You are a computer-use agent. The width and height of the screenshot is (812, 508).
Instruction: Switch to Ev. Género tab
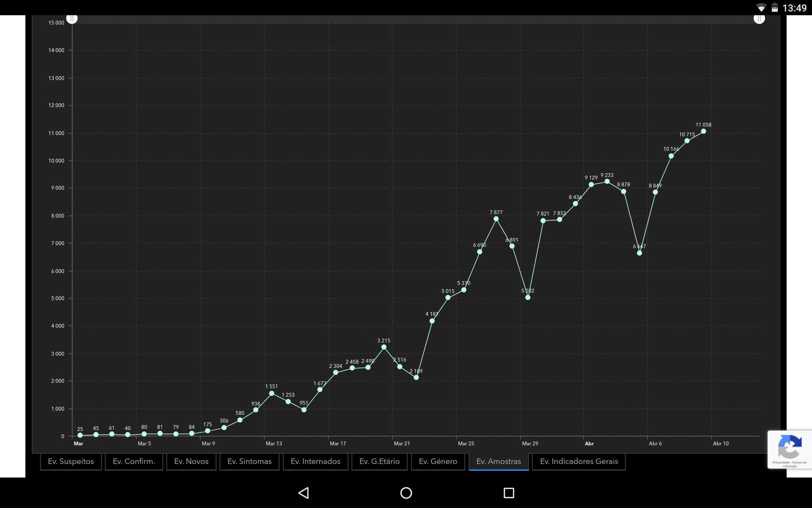pos(438,461)
